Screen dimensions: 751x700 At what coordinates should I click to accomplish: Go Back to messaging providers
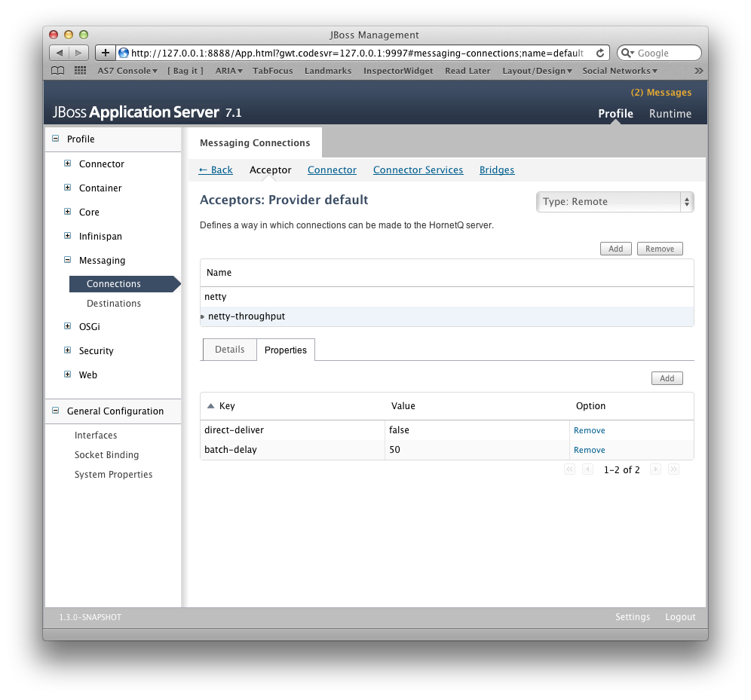(x=216, y=170)
